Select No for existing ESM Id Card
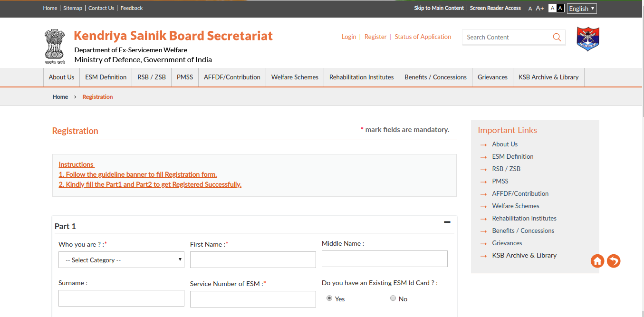This screenshot has height=317, width=644. tap(393, 298)
